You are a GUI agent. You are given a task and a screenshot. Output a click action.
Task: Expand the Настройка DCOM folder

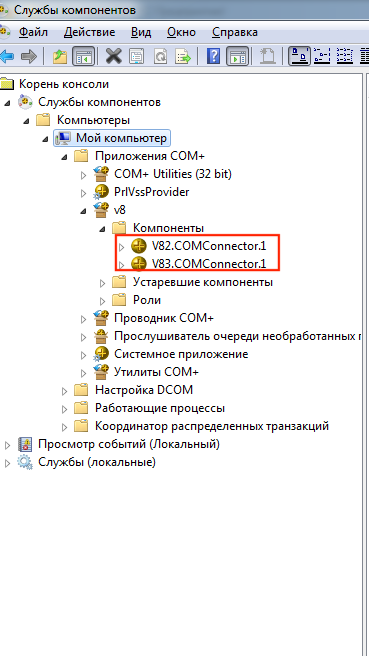click(x=64, y=391)
